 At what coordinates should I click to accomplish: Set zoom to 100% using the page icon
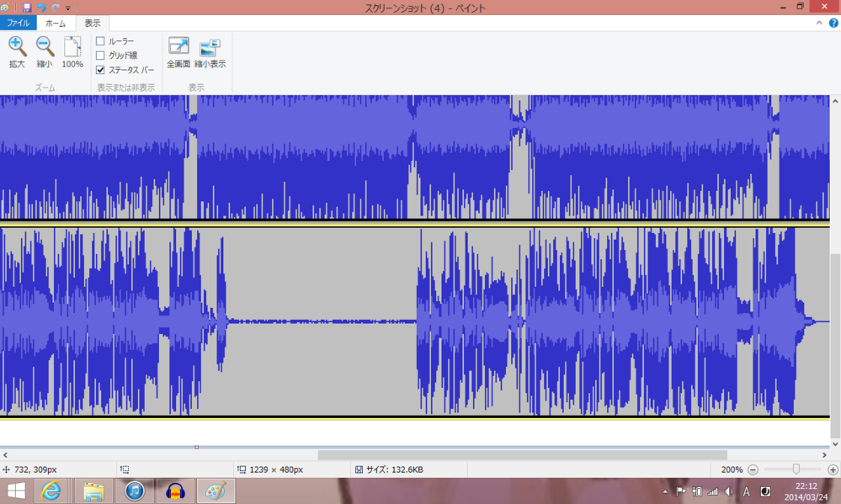(x=72, y=52)
